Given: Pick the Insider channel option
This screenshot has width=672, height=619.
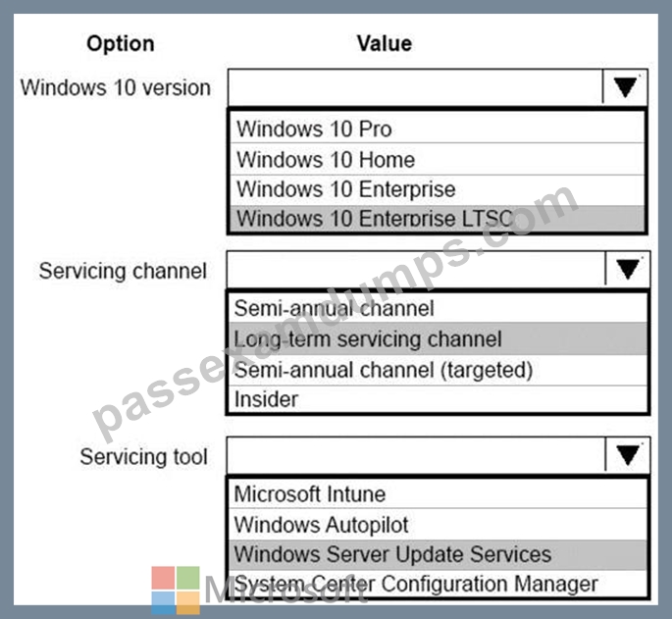Looking at the screenshot, I should tap(438, 399).
